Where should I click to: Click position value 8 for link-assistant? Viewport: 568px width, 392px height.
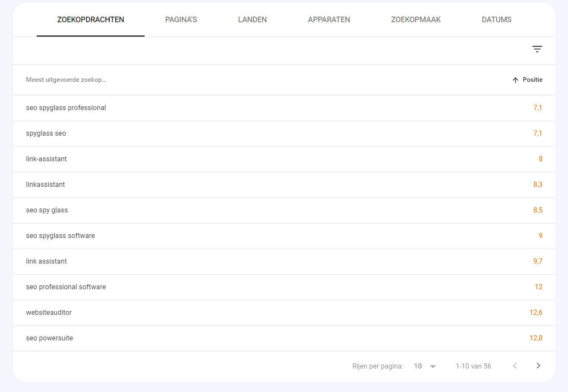(541, 159)
